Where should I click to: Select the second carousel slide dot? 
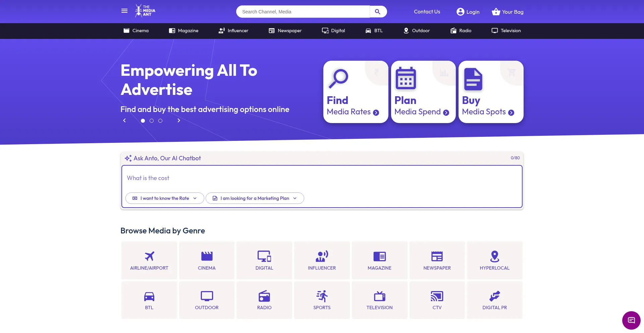(x=152, y=121)
